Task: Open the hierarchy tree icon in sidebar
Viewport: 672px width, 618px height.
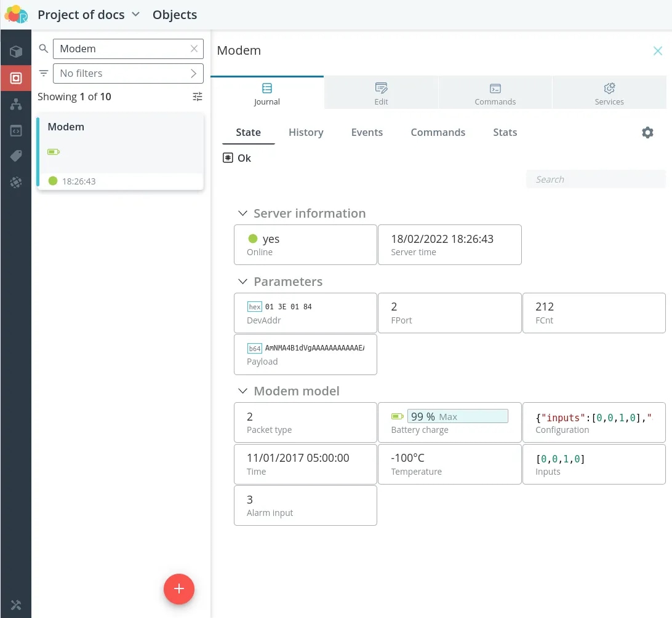Action: click(16, 104)
